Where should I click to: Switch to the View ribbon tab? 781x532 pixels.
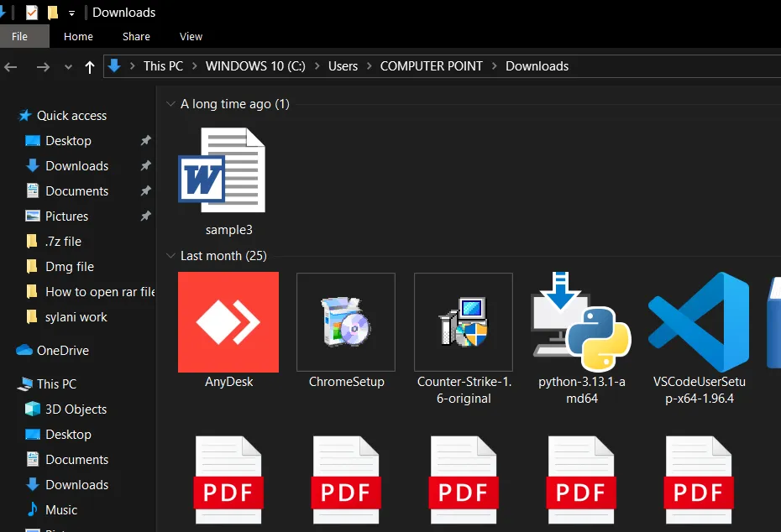click(x=191, y=36)
